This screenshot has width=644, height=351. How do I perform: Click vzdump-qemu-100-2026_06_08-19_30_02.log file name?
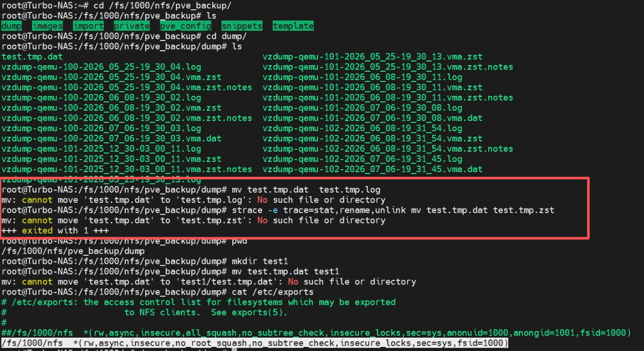[x=102, y=97]
